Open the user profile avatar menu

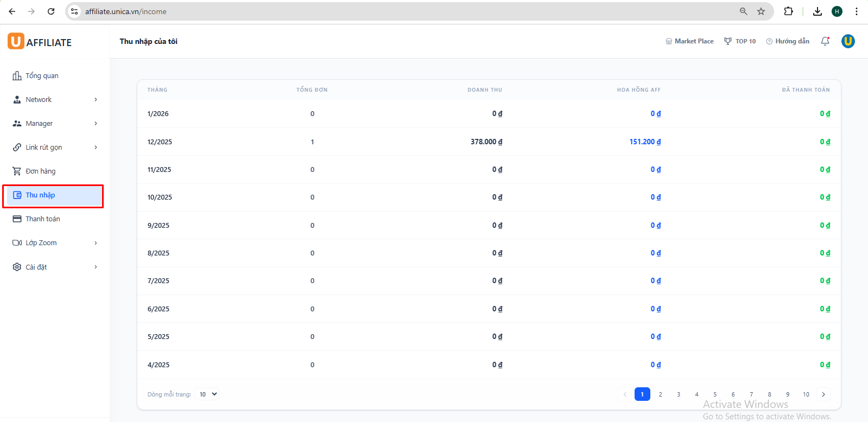848,41
